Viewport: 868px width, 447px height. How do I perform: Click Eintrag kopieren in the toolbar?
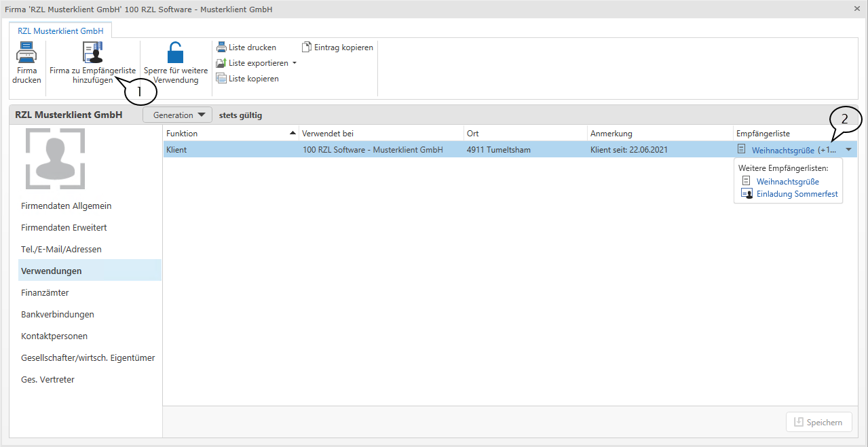[337, 47]
